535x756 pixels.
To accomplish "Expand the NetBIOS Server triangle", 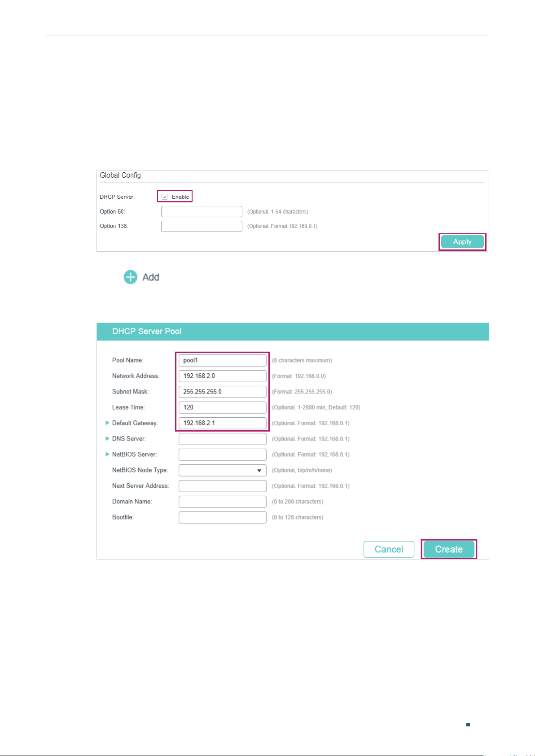I will click(x=107, y=454).
